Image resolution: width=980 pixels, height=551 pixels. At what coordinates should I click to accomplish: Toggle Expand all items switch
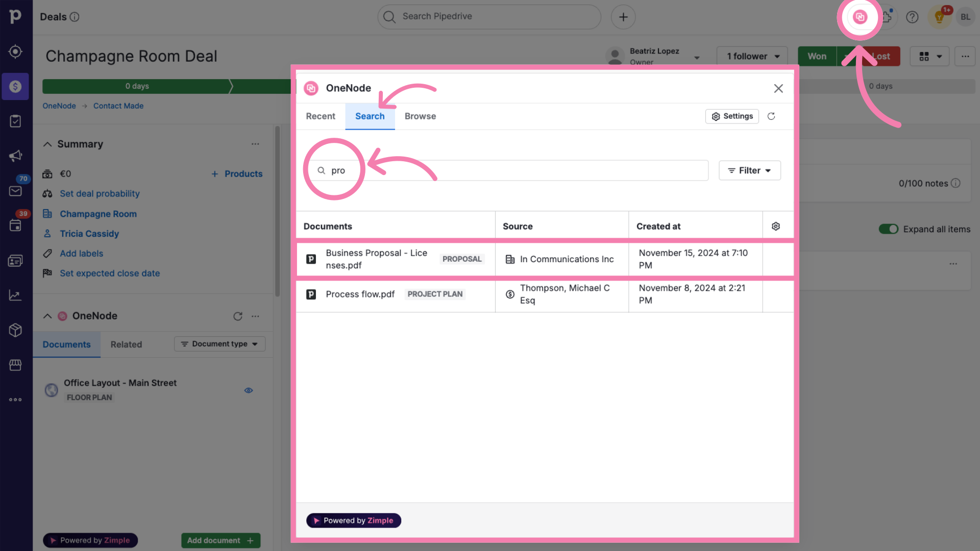click(x=888, y=229)
